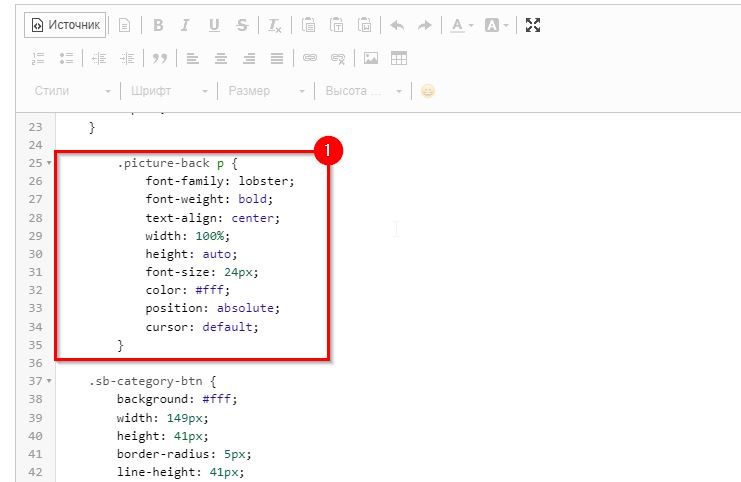Click the undo arrow icon
The width and height of the screenshot is (741, 482).
[397, 25]
